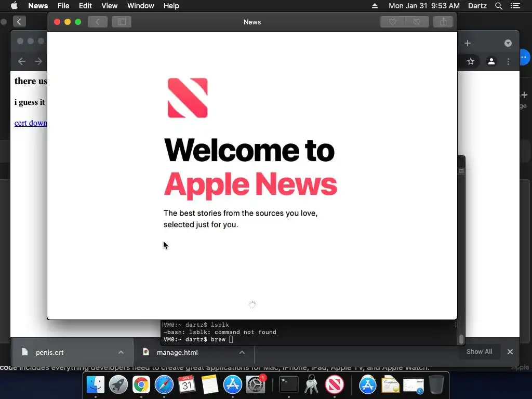
Task: Expand options chevron for manage.html download
Action: pyautogui.click(x=242, y=352)
